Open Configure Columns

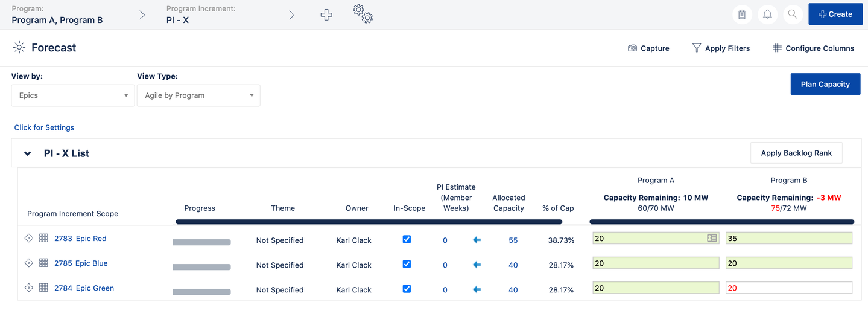pyautogui.click(x=813, y=48)
